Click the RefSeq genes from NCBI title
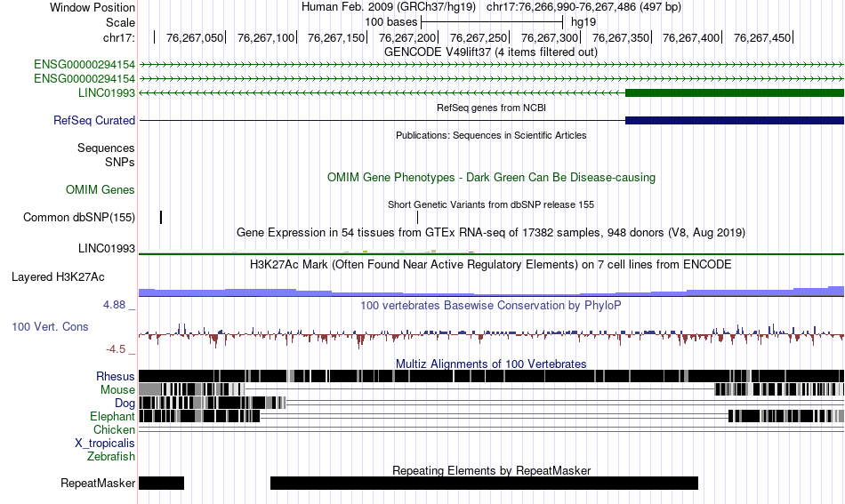Screen dimensions: 845x504 491,108
